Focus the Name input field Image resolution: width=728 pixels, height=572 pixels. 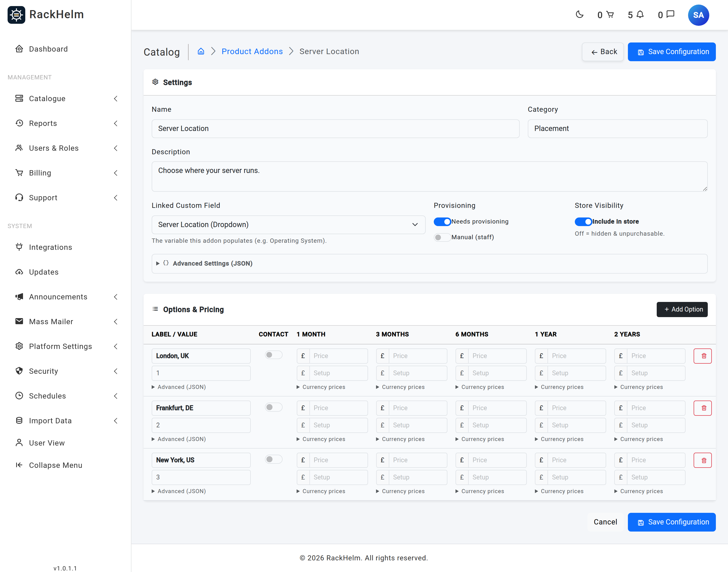click(335, 129)
